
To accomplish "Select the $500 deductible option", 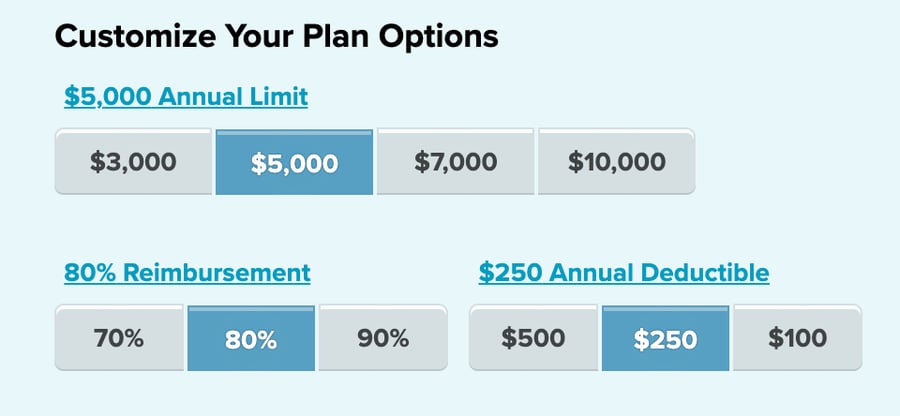I will [x=534, y=339].
